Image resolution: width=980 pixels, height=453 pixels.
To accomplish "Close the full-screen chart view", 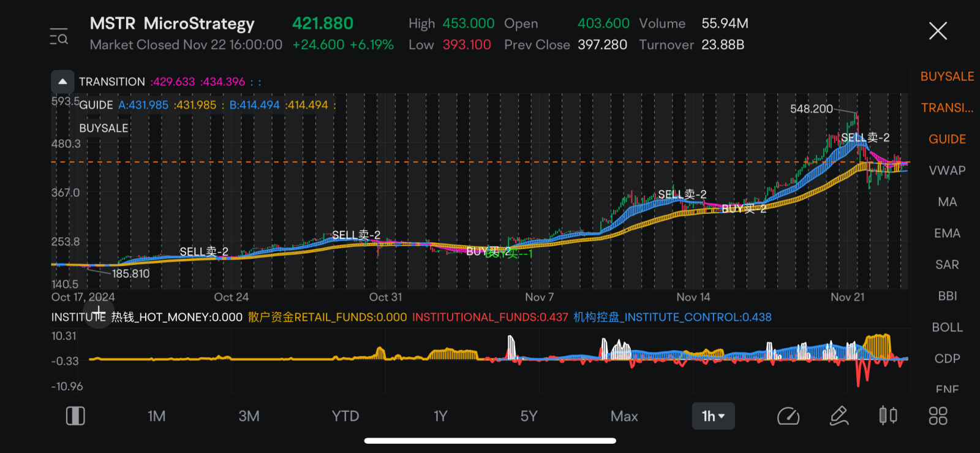I will (x=938, y=31).
